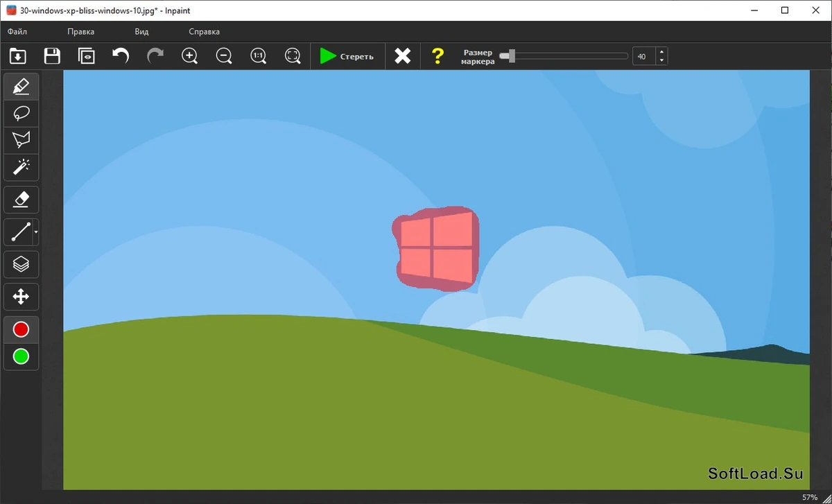This screenshot has width=832, height=504.
Task: Zoom in on the image
Action: coord(190,56)
